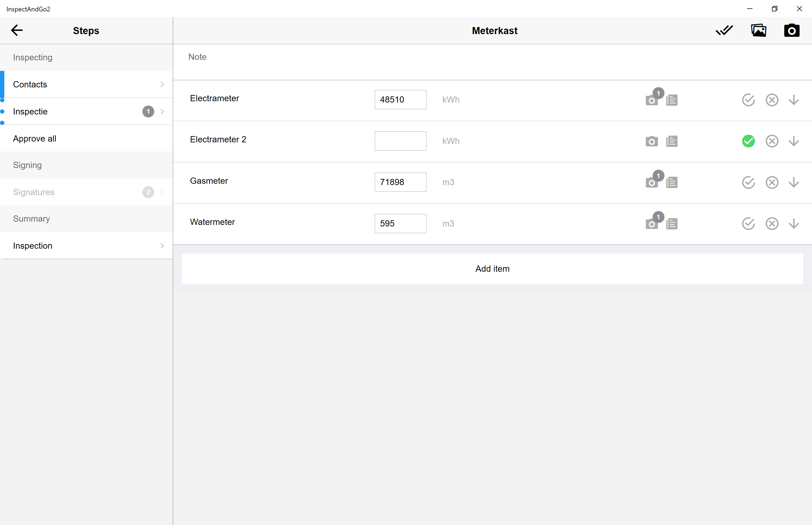Click the black camera icon in header
This screenshot has width=812, height=525.
point(791,30)
